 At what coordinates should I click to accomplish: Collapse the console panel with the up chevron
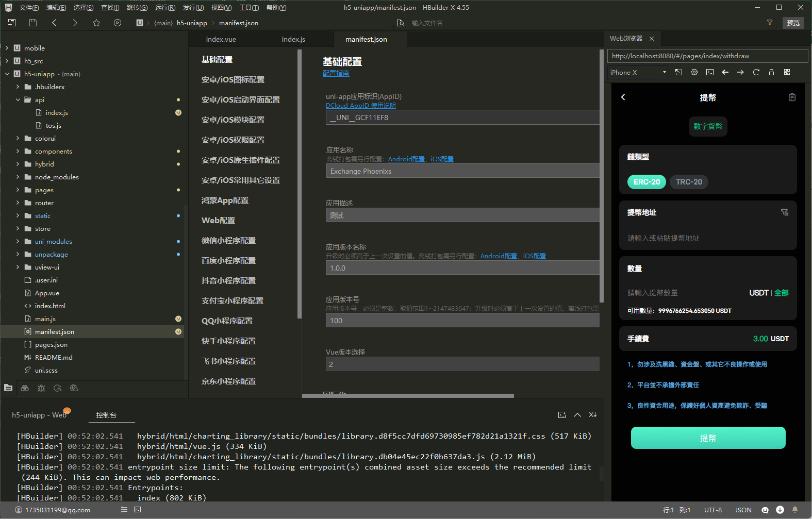(577, 415)
